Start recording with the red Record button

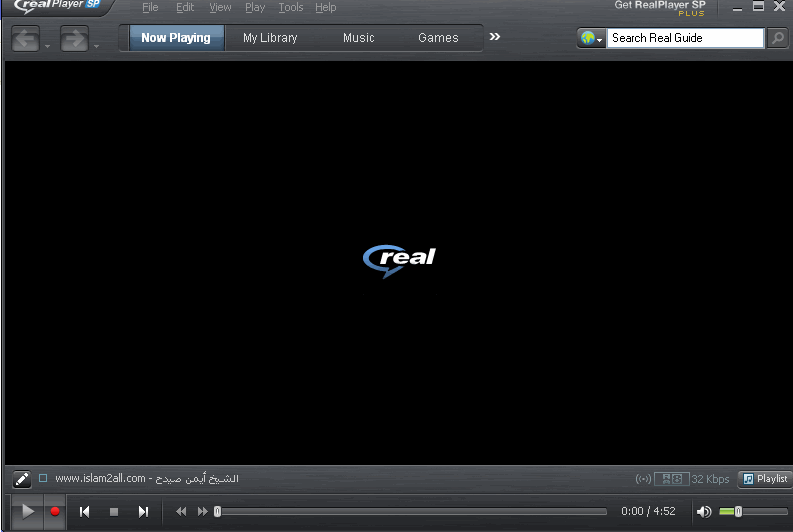(x=55, y=512)
